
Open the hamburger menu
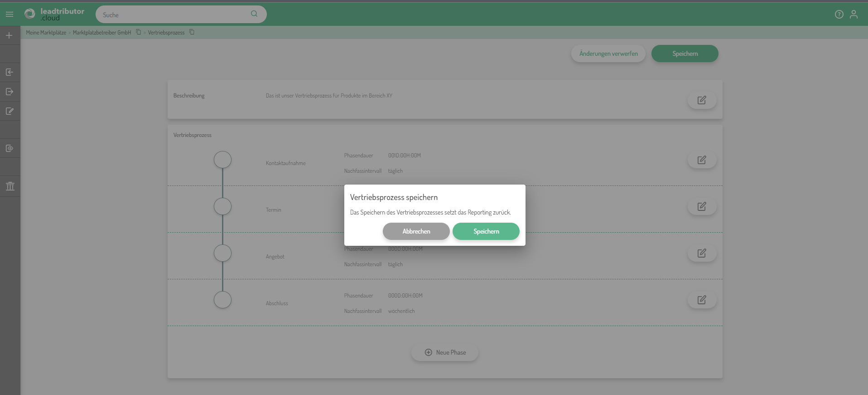point(10,15)
